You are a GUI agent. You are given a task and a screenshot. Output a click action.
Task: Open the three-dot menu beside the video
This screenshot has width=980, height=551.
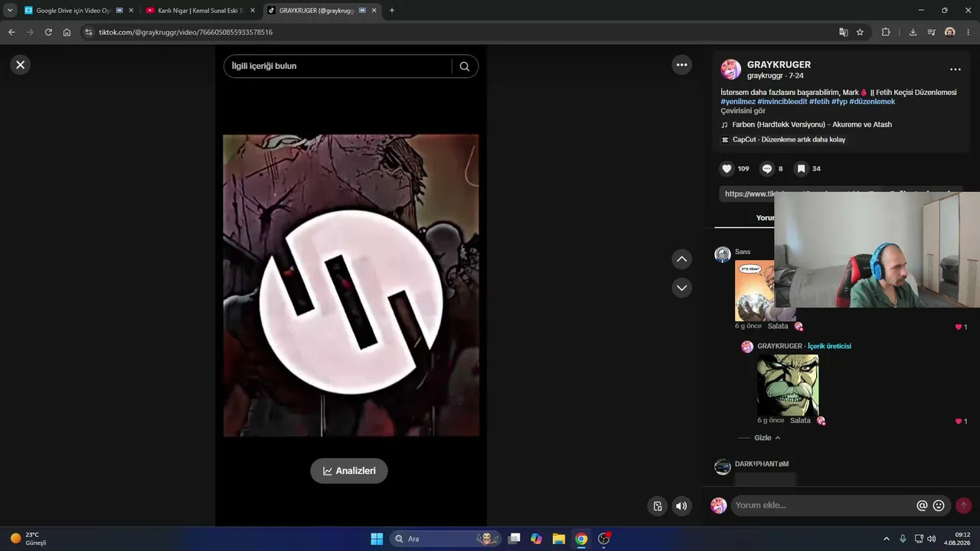click(x=682, y=65)
